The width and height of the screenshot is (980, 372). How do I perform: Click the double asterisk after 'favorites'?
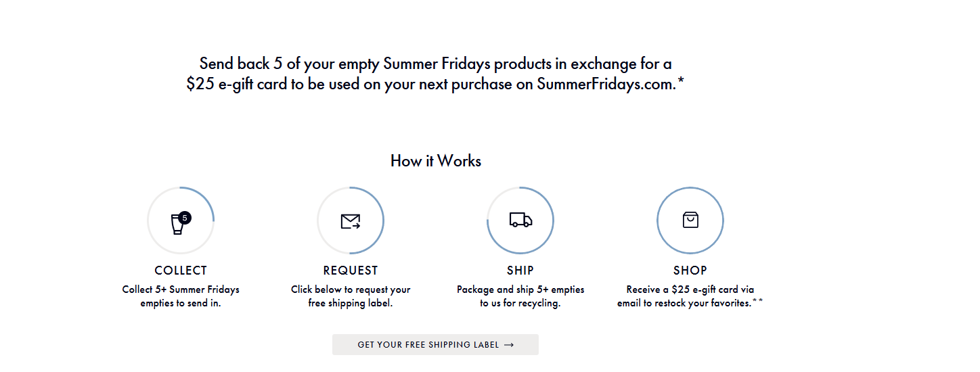(x=758, y=301)
